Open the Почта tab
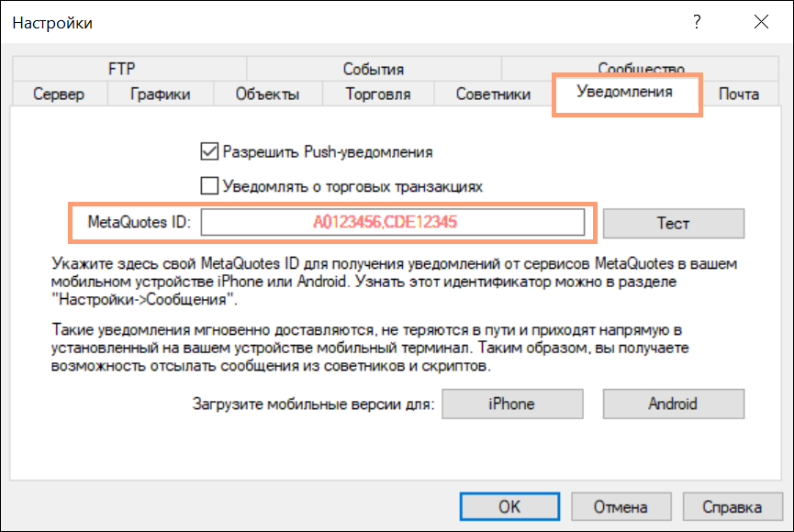This screenshot has width=794, height=532. coord(738,94)
